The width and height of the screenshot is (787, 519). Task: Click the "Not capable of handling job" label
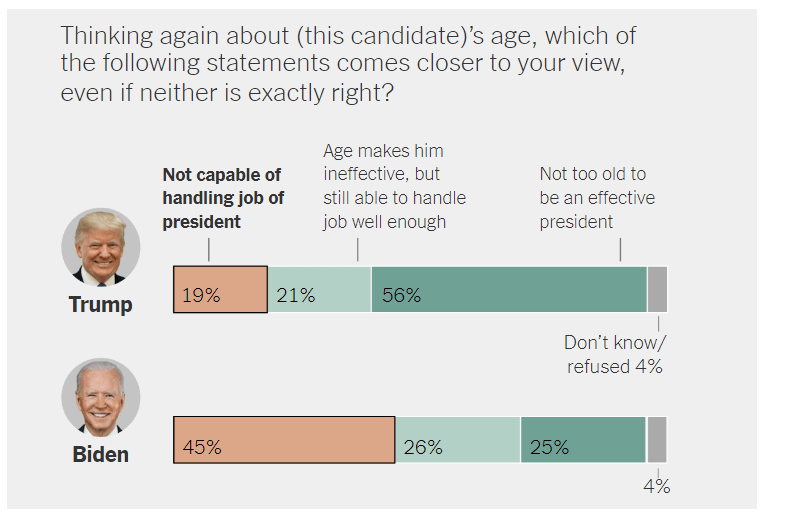(223, 198)
